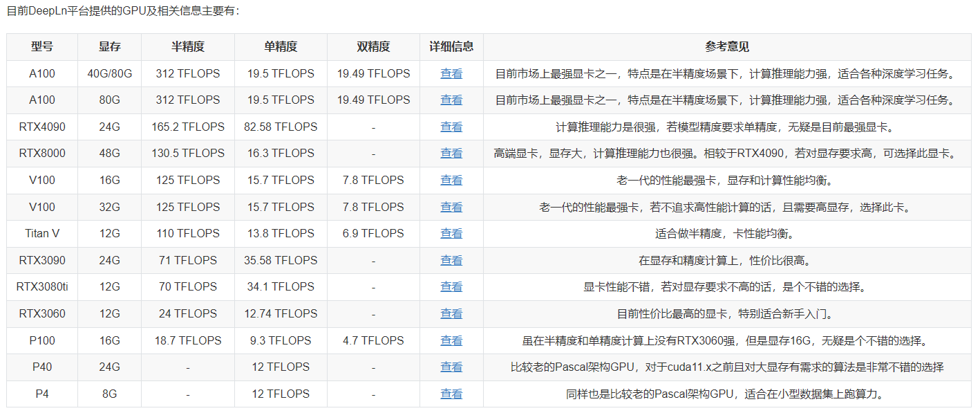Click the 18.7 TFLOPS value

pyautogui.click(x=188, y=341)
